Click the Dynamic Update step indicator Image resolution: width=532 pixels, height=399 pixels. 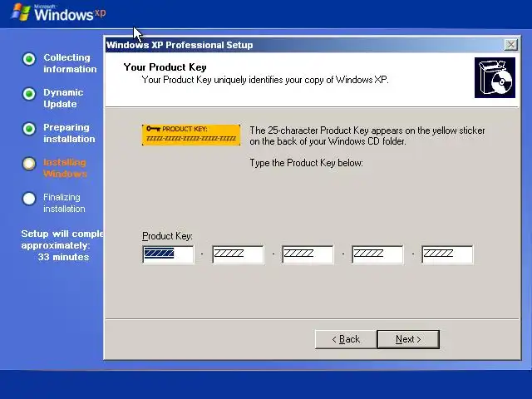tap(29, 94)
